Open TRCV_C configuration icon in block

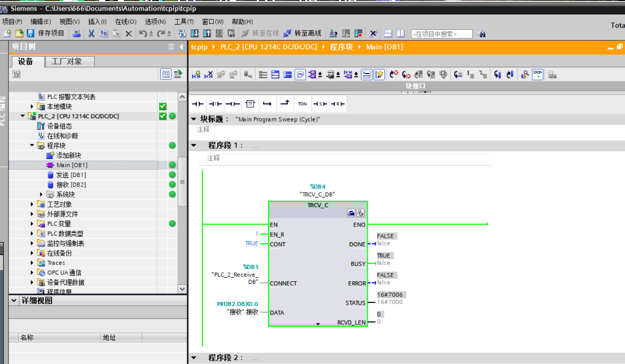351,213
